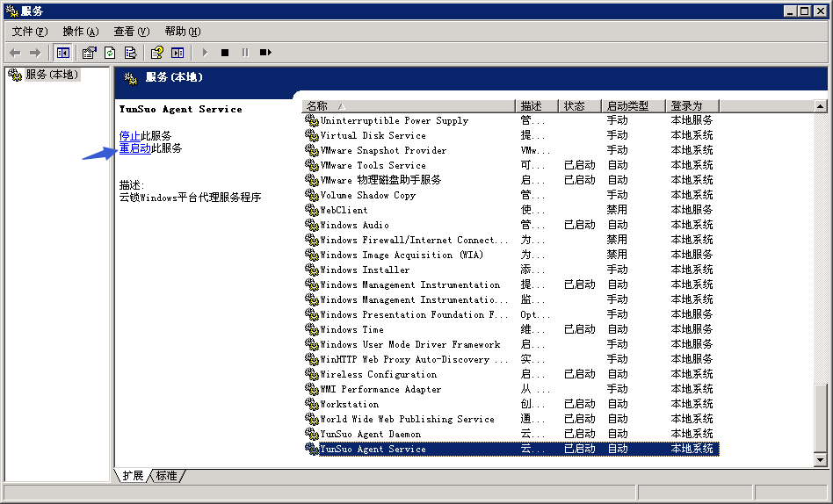Open Properties from the toolbar icon
Image resolution: width=833 pixels, height=504 pixels.
tap(89, 53)
